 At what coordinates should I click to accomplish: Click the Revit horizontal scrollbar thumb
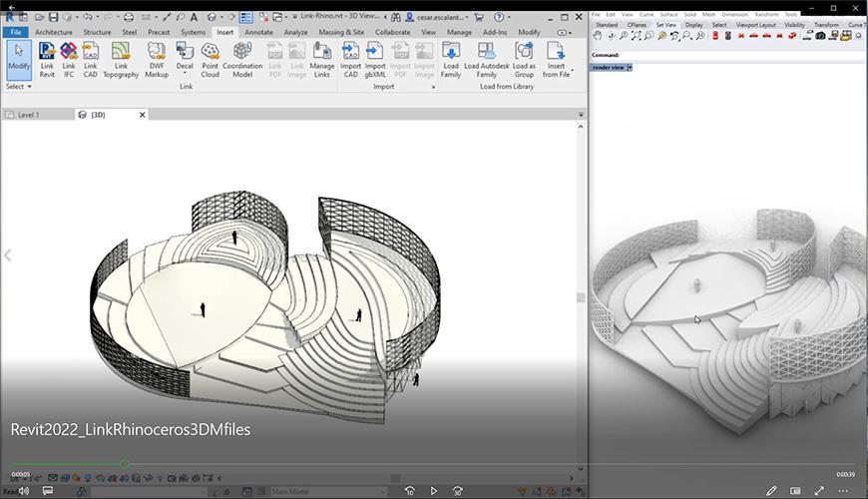(x=395, y=478)
